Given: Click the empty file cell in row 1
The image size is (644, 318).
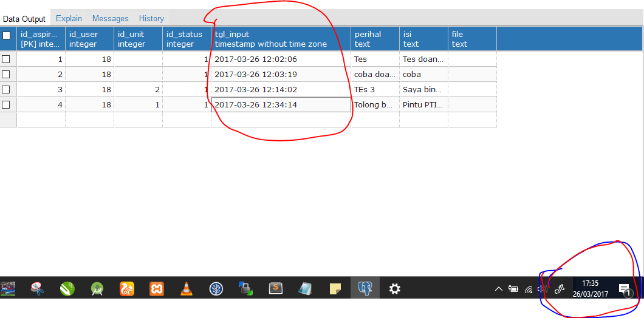Looking at the screenshot, I should point(472,59).
